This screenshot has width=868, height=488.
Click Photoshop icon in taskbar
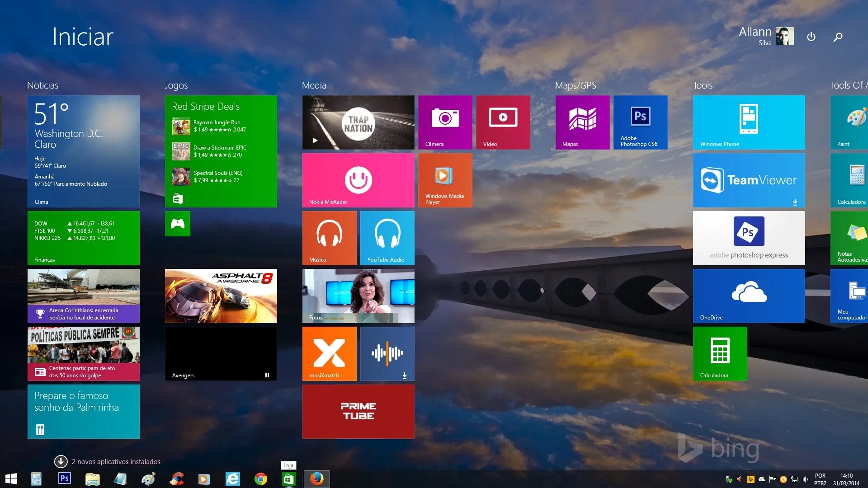pyautogui.click(x=63, y=479)
